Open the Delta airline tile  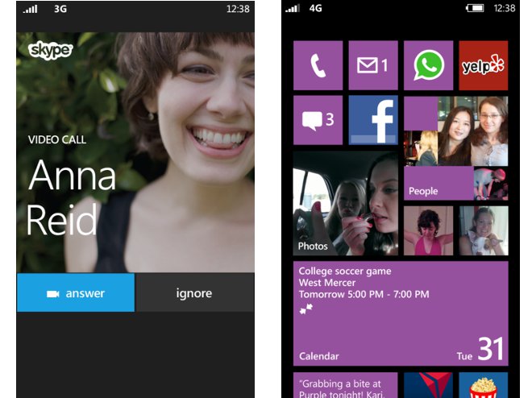pyautogui.click(x=429, y=385)
